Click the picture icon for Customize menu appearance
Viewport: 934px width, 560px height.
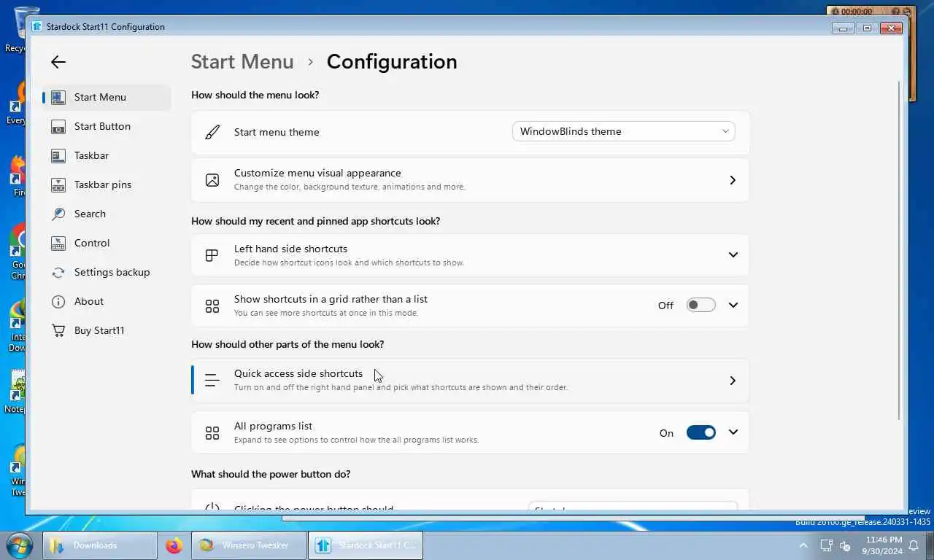[212, 180]
